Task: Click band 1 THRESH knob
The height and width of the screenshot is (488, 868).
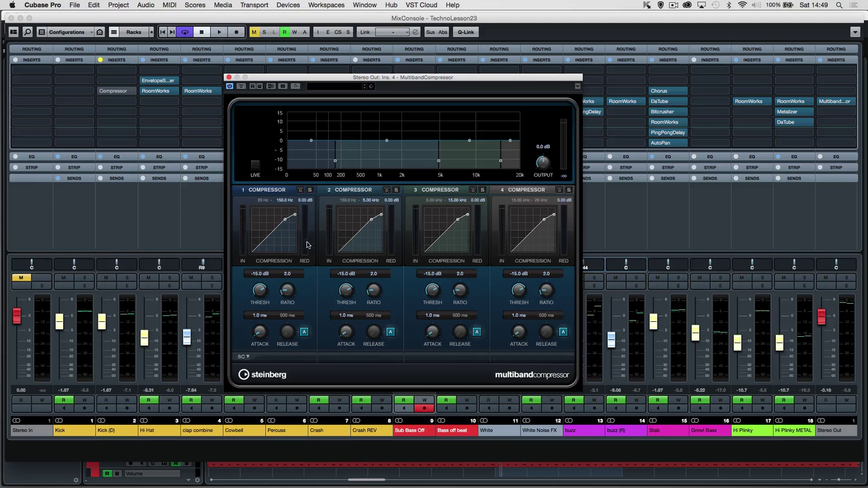Action: point(260,290)
